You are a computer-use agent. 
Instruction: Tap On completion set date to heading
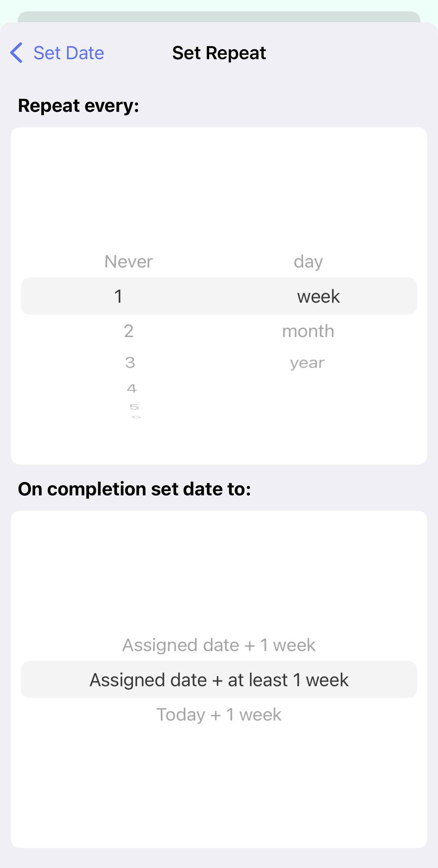point(134,489)
